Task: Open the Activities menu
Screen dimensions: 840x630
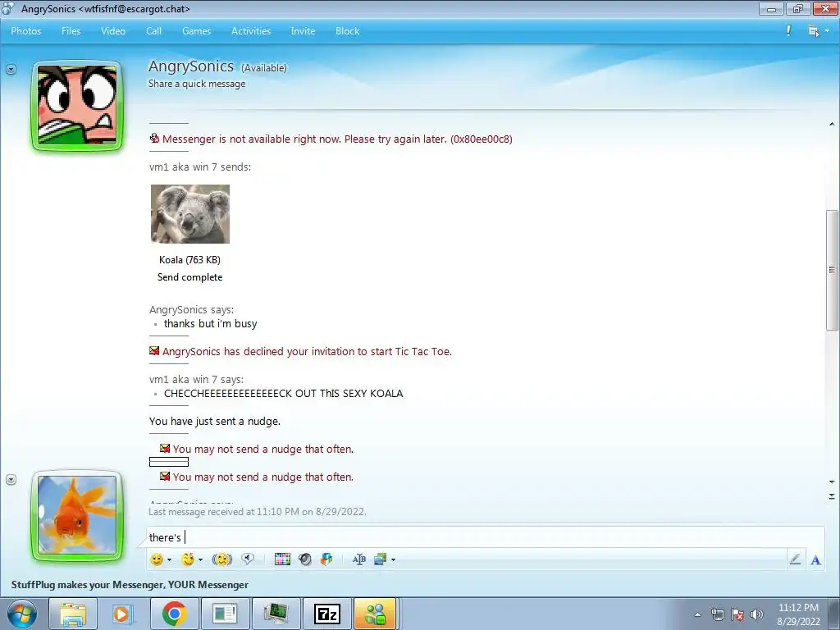Action: [251, 31]
